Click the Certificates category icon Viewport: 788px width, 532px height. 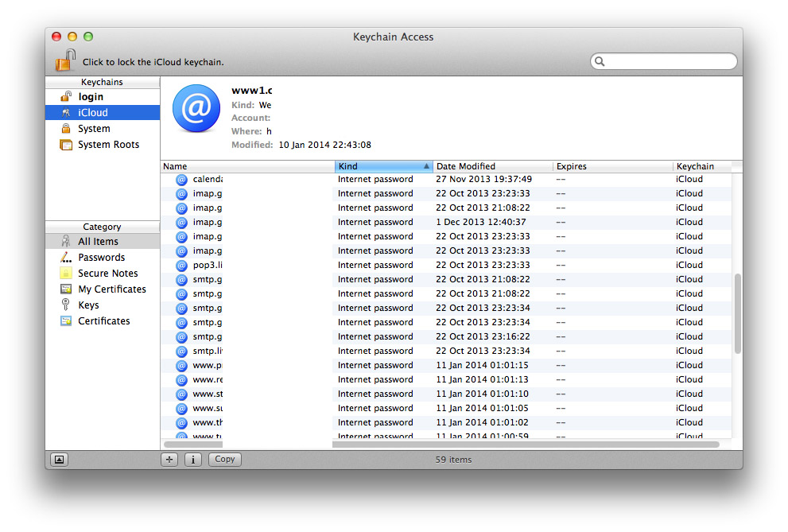coord(66,320)
